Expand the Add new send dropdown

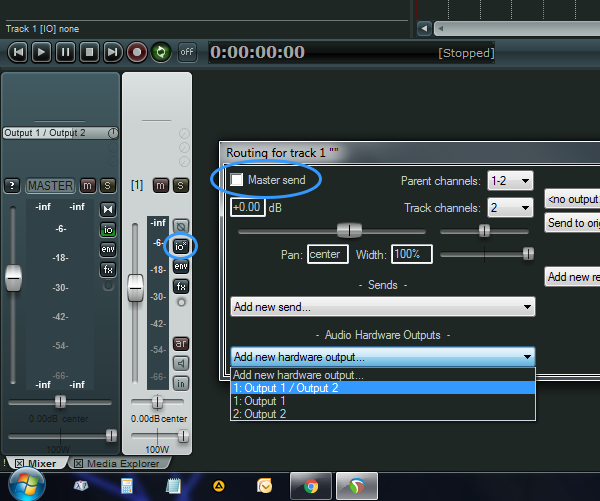point(383,307)
